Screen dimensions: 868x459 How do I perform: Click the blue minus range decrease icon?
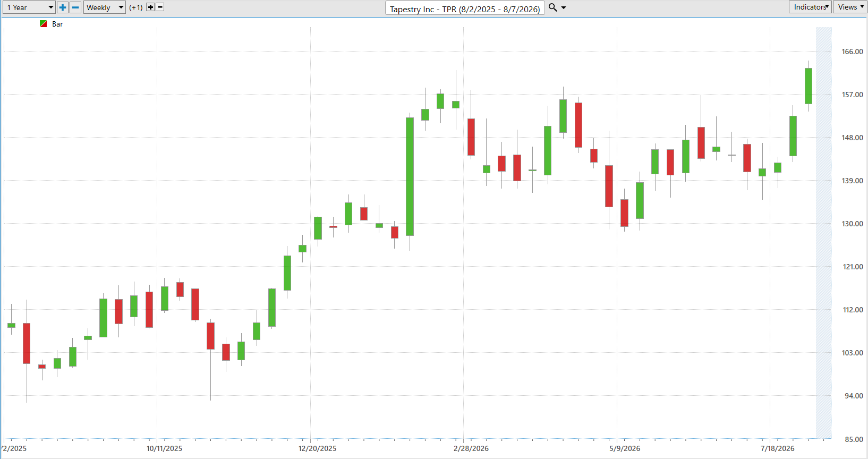75,7
